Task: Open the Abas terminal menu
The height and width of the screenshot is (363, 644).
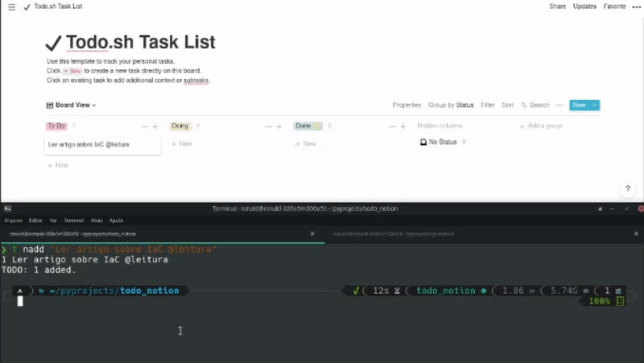Action: coord(97,221)
